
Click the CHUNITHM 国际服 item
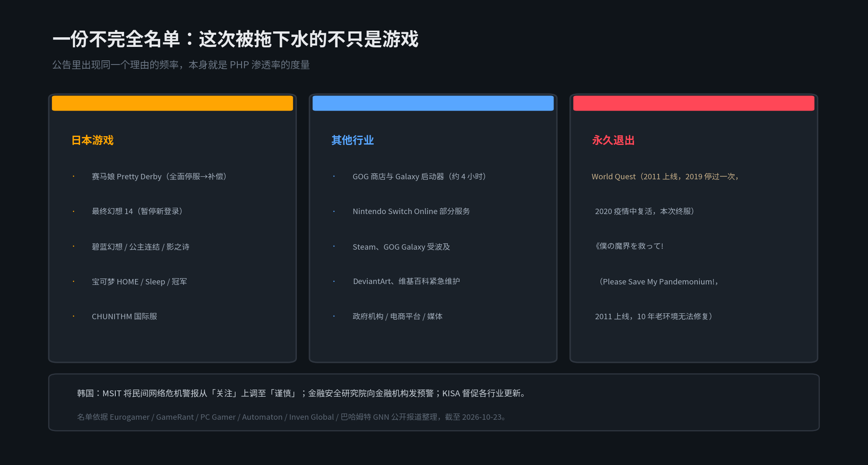tap(124, 316)
